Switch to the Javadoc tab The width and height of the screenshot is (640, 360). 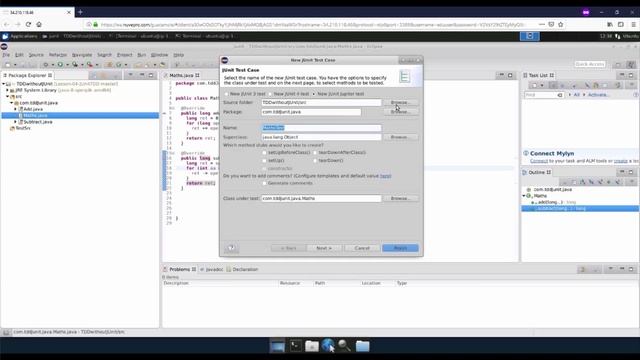(211, 269)
